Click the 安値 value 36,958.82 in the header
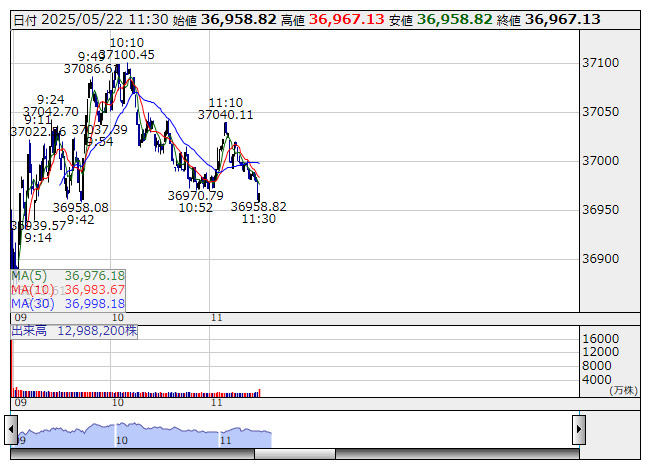 tap(454, 20)
